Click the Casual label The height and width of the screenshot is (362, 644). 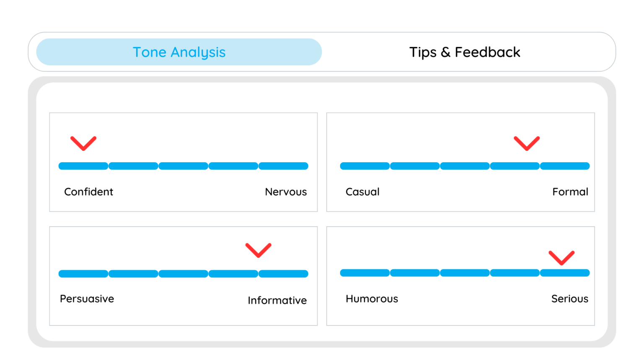tap(362, 192)
